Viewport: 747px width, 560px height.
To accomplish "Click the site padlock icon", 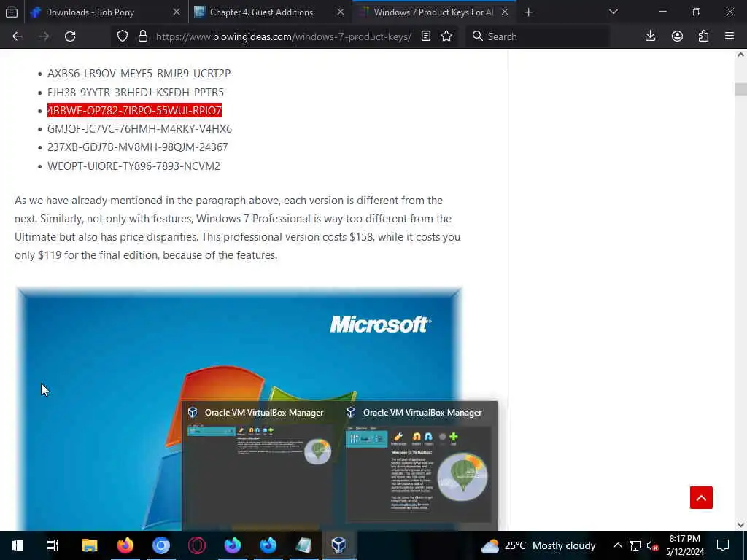I will coord(143,36).
